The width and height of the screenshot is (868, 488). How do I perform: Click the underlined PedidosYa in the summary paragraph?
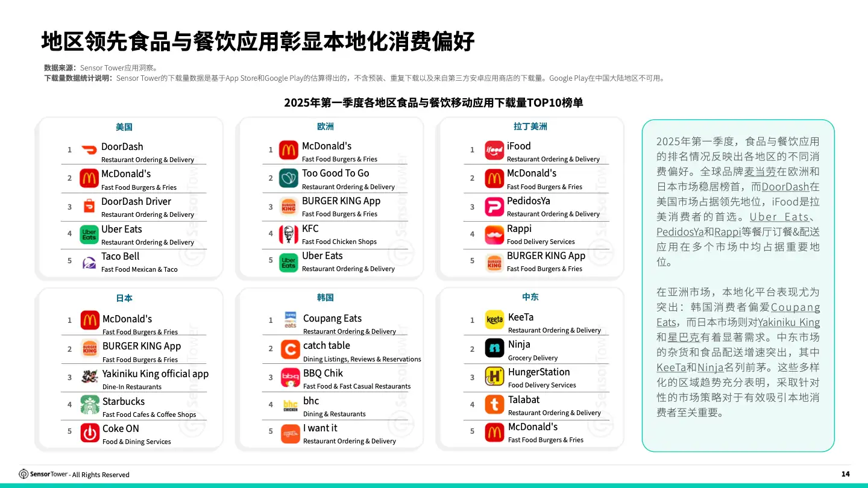pos(680,232)
